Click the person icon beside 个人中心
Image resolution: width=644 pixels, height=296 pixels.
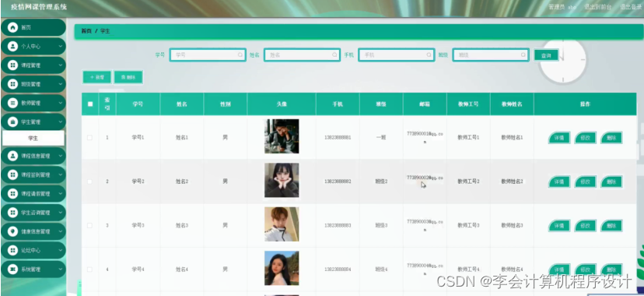pos(12,47)
